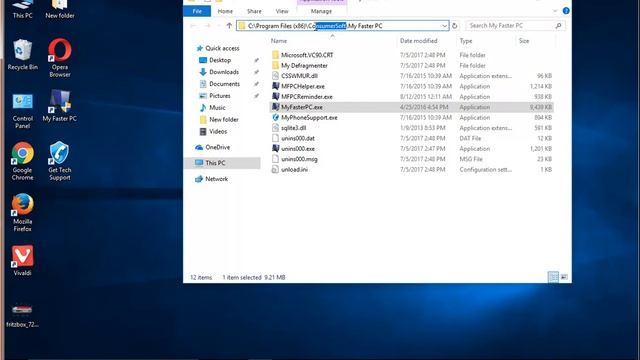Screen dimensions: 640x360
Task: Open Quick access in navigation pane
Action: pos(218,48)
